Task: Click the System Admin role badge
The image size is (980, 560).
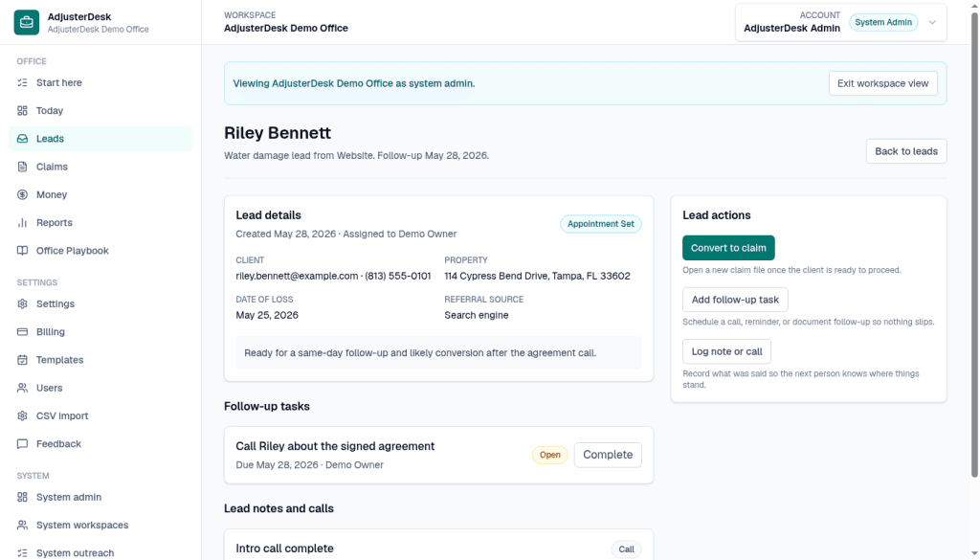Action: [x=883, y=23]
